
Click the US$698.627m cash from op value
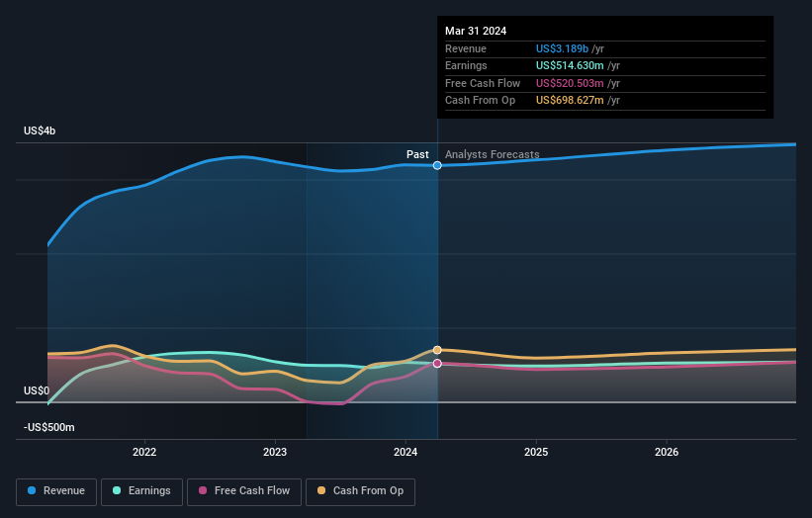click(x=570, y=101)
